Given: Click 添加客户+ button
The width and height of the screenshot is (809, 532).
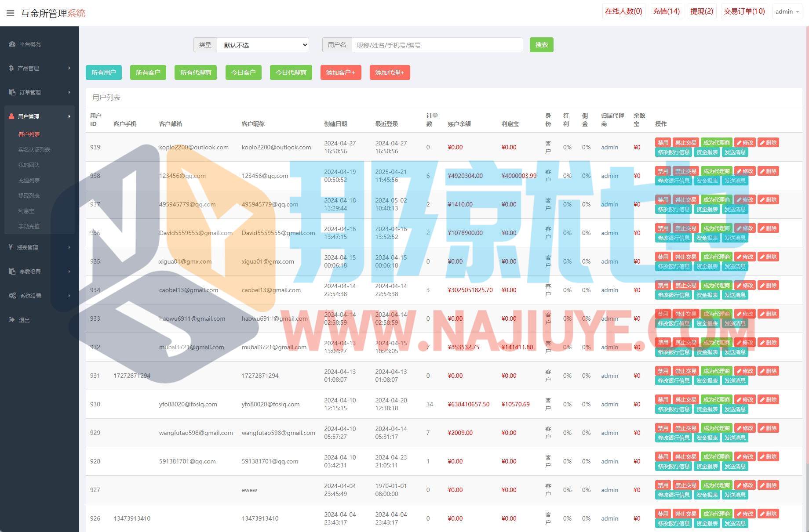Looking at the screenshot, I should coord(340,72).
